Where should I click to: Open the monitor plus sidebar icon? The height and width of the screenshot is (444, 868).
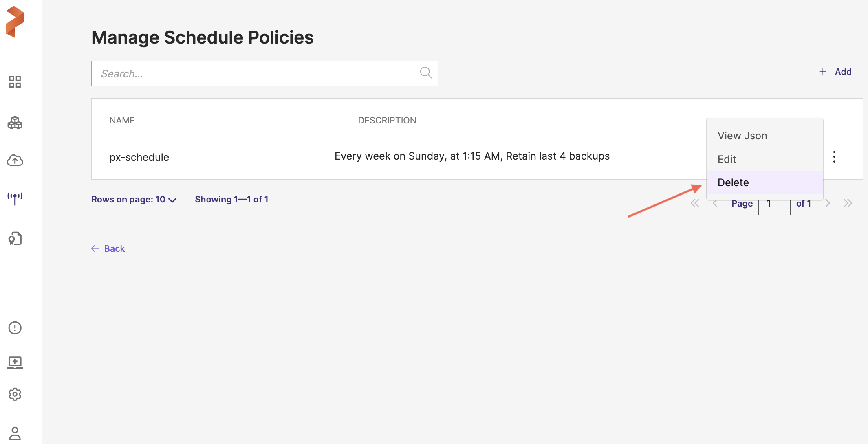pyautogui.click(x=15, y=362)
